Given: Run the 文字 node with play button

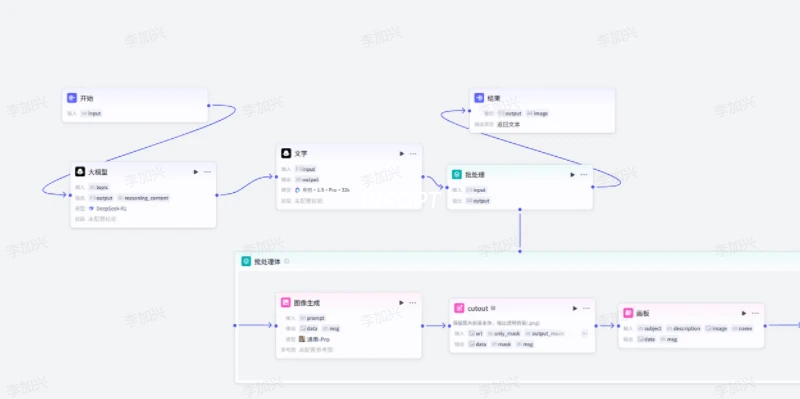Looking at the screenshot, I should (402, 154).
